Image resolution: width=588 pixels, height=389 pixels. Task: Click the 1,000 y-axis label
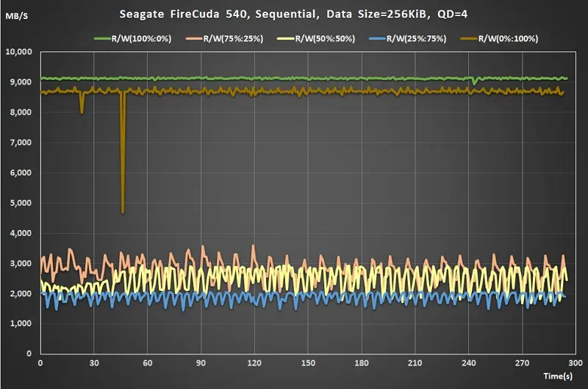coord(21,324)
